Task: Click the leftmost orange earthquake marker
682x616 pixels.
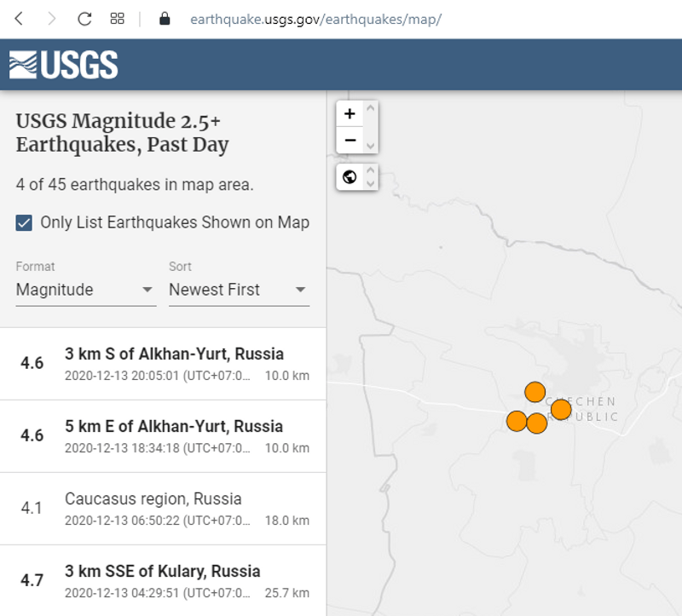Action: coord(517,421)
